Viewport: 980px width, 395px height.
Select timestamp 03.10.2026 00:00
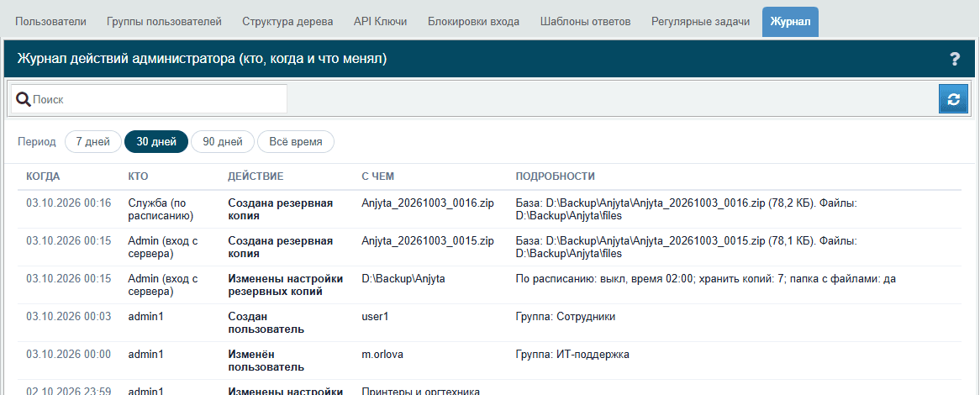(x=69, y=355)
